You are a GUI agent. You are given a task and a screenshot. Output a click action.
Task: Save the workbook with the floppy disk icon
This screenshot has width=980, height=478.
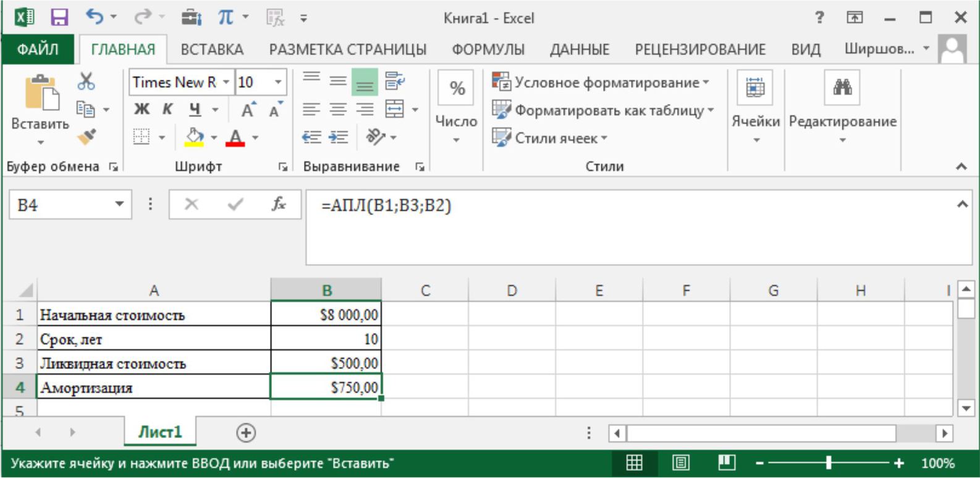[x=59, y=17]
